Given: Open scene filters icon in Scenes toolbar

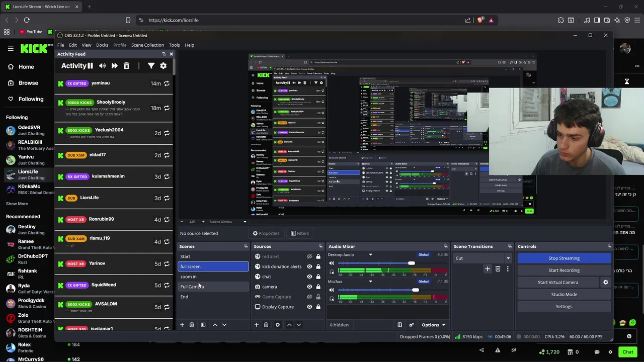Looking at the screenshot, I should click(203, 325).
